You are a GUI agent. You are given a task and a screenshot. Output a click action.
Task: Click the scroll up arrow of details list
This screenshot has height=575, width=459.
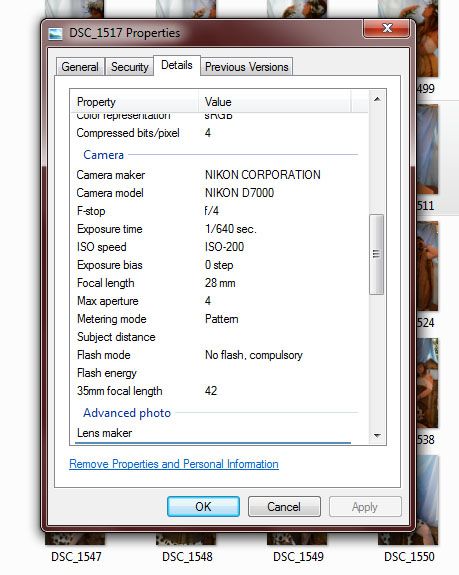point(377,99)
